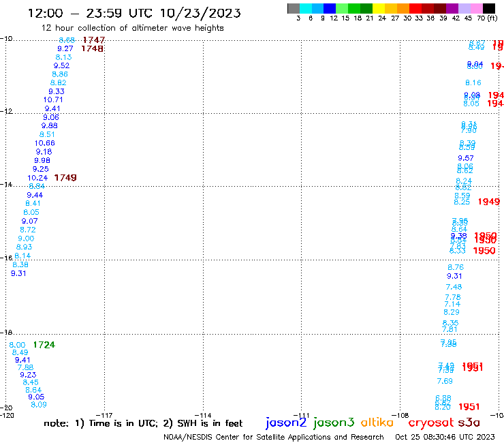Click the chart title showing 10/23/2023 UTC range

(134, 13)
